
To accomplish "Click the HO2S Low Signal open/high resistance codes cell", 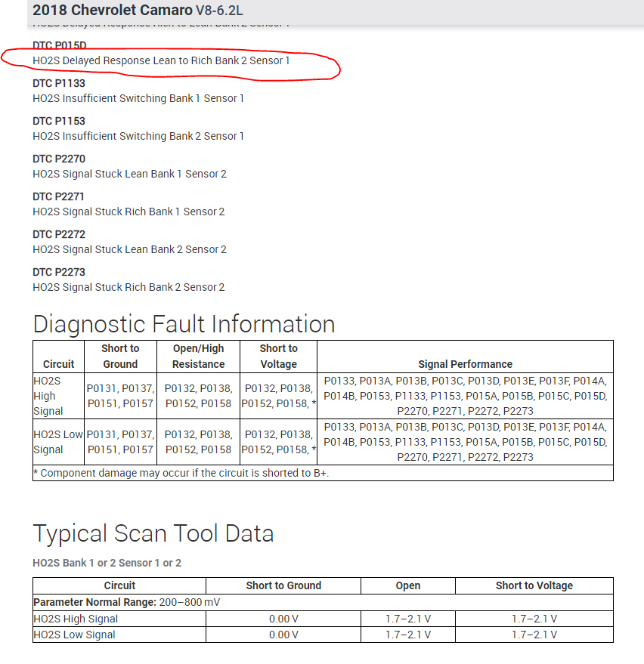I will [x=198, y=442].
